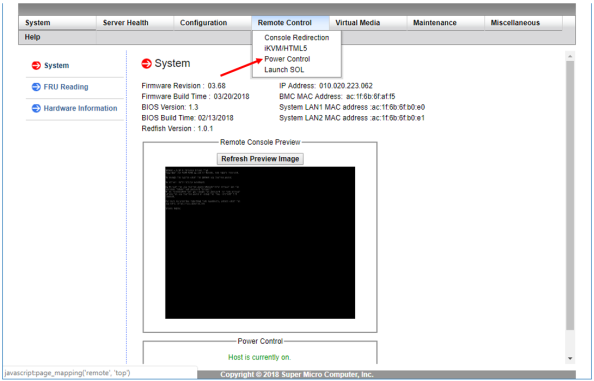
Task: Click Refresh Preview Image button
Action: click(260, 159)
